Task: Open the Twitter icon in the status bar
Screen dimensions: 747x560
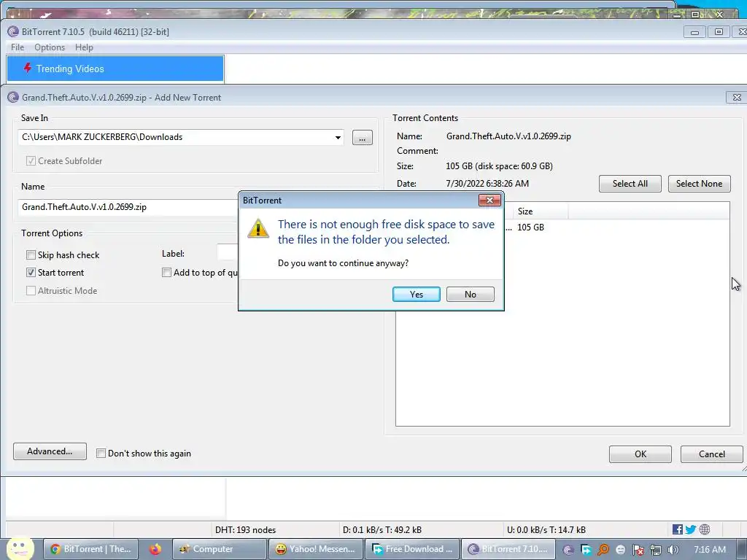Action: tap(690, 529)
